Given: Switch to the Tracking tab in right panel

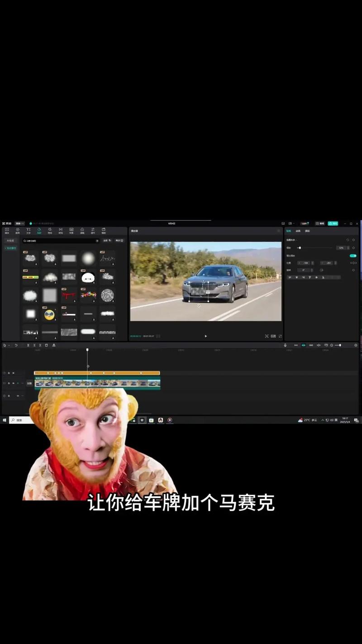Looking at the screenshot, I should (307, 231).
